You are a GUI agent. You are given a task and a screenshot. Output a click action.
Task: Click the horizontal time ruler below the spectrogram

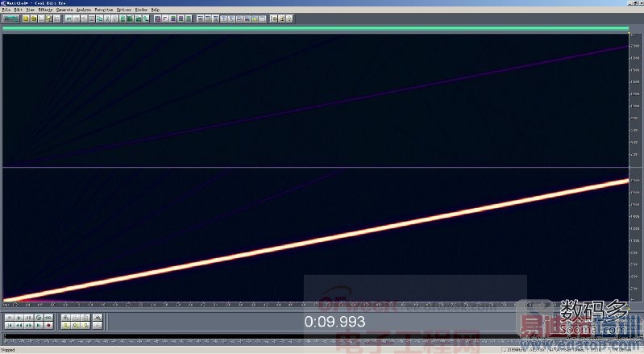[x=315, y=305]
